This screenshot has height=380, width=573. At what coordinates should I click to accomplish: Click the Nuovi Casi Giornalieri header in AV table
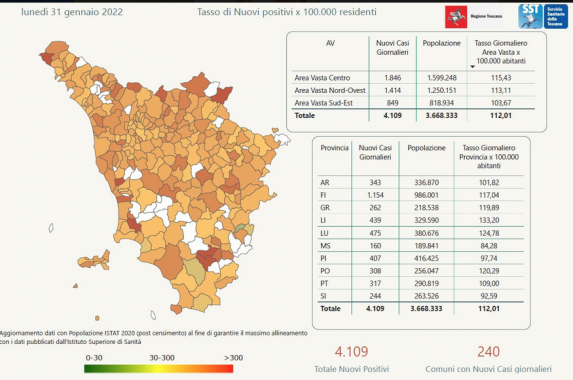(x=392, y=48)
